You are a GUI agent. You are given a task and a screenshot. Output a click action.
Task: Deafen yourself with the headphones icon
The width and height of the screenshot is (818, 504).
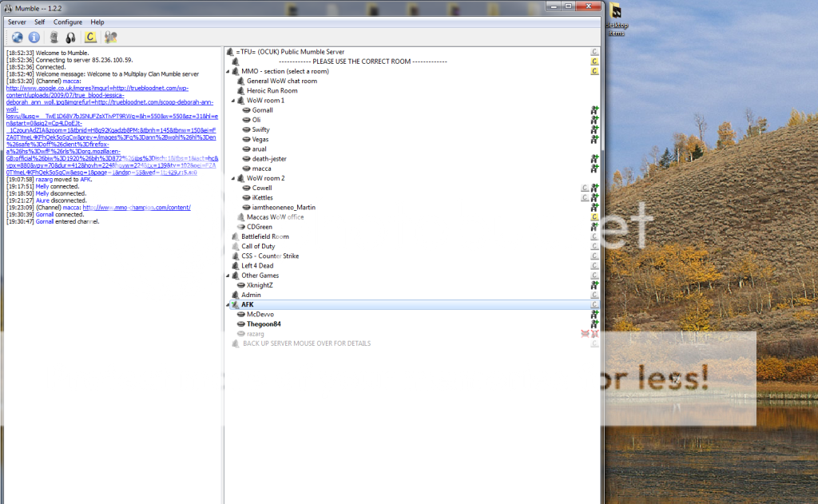coord(70,37)
